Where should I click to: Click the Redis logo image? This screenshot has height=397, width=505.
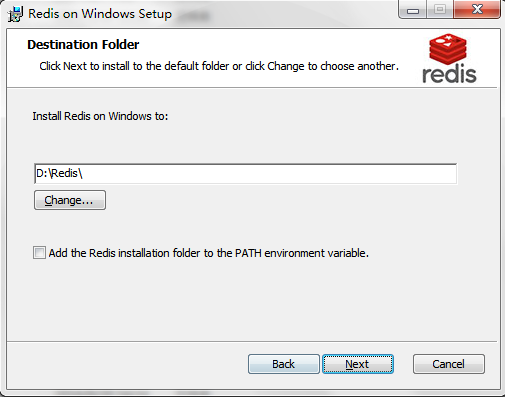pos(449,58)
